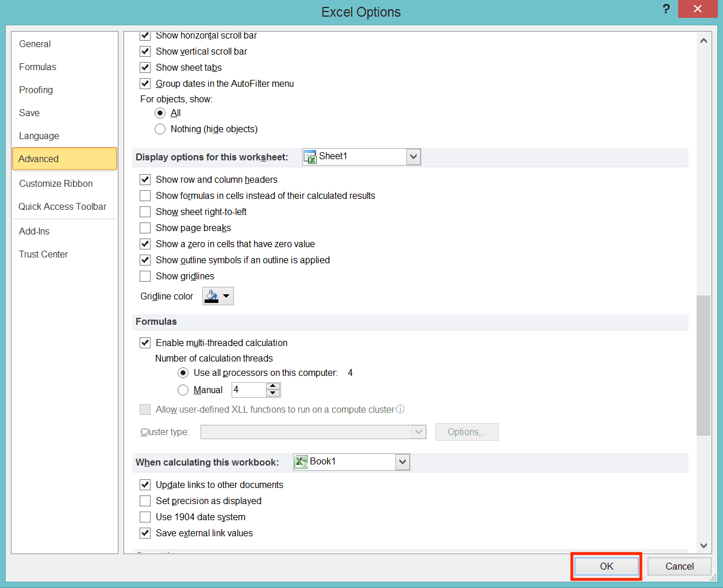Click the scrollbar down arrow
Viewport: 723px width, 588px height.
703,545
